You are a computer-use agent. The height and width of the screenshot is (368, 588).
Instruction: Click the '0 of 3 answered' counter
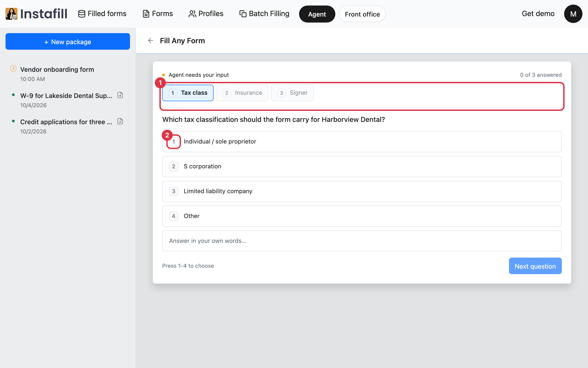click(541, 75)
